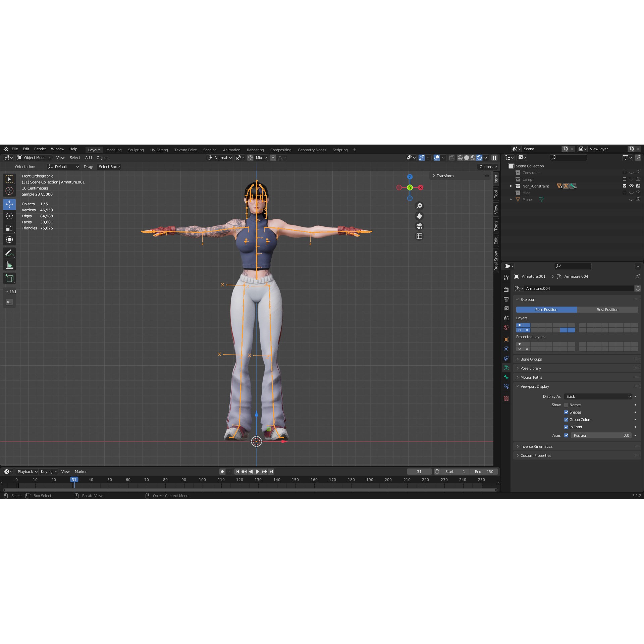Uncheck the Axes checkbox
The height and width of the screenshot is (644, 644).
(566, 435)
